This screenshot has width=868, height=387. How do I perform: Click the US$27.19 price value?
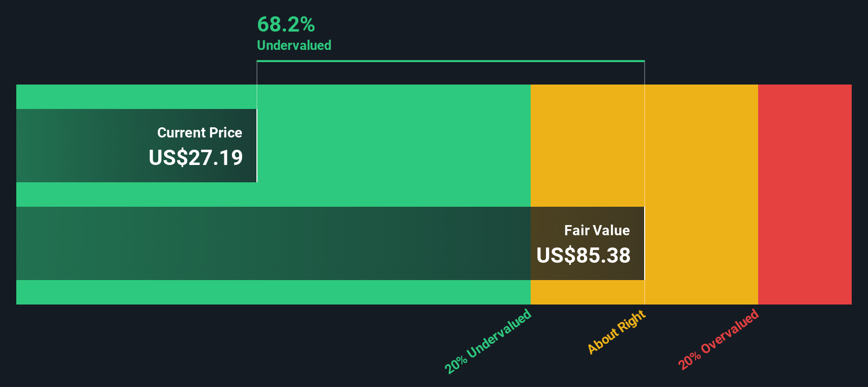196,158
